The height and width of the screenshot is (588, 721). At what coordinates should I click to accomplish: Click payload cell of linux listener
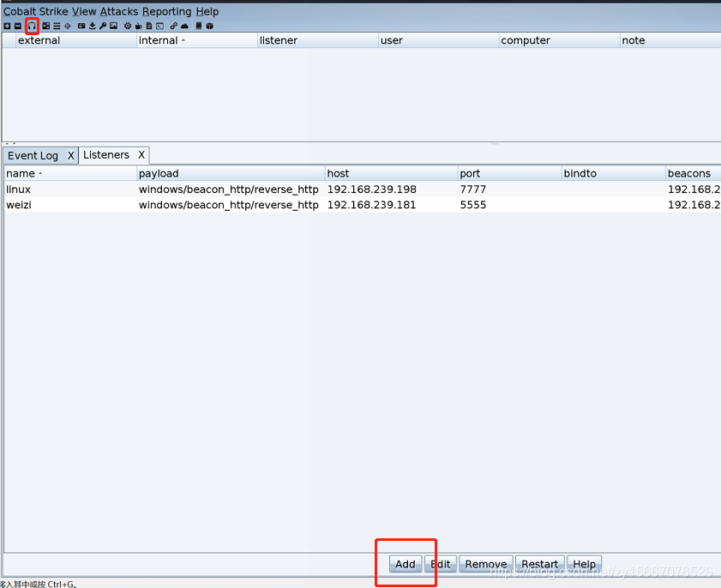point(229,189)
